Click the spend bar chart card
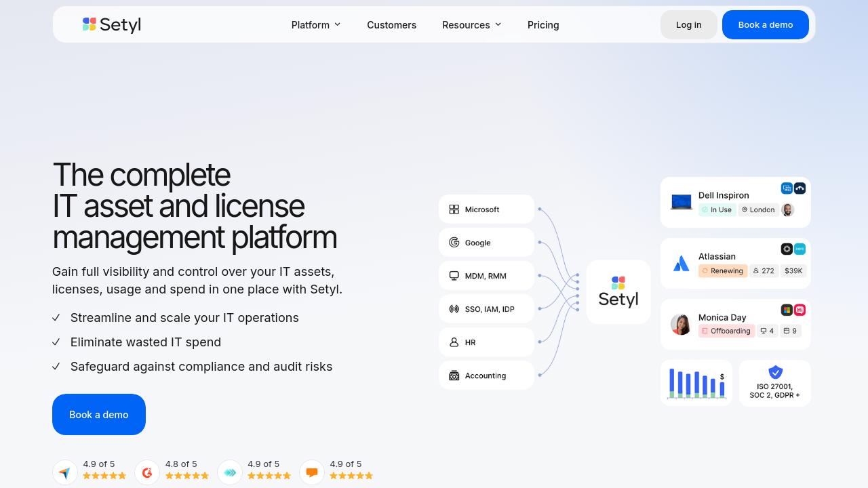 coord(696,383)
